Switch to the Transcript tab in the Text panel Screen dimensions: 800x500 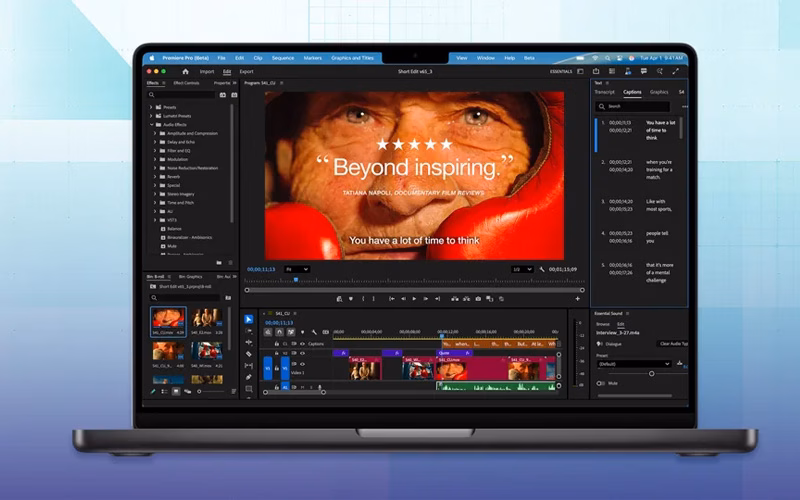(604, 92)
